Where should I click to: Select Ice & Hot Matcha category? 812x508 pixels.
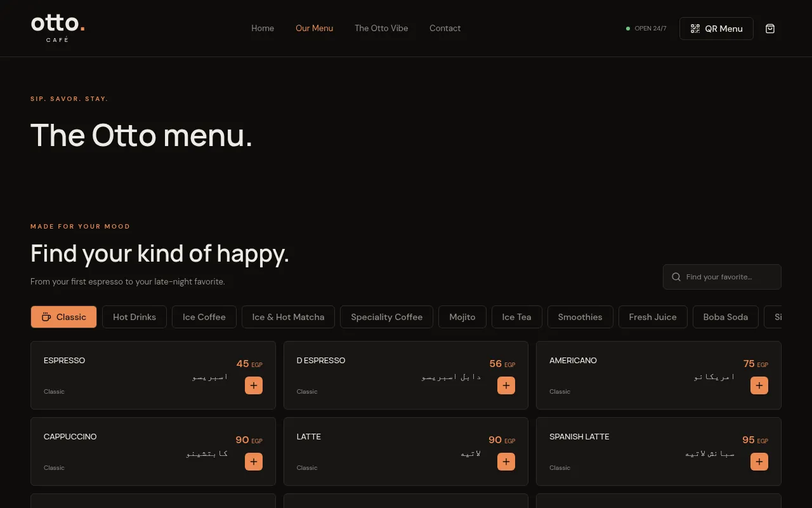[288, 317]
